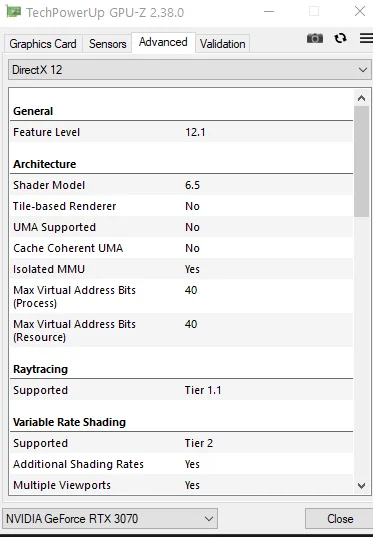373x537 pixels.
Task: Click the chevron of the DirectX 12 combo box
Action: pos(362,70)
